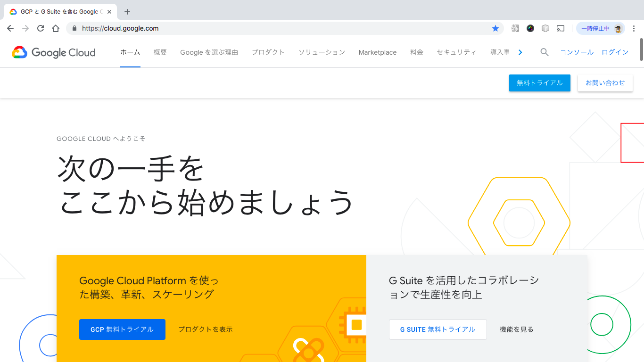
Task: Open the colorful circle extension icon
Action: pos(530,28)
